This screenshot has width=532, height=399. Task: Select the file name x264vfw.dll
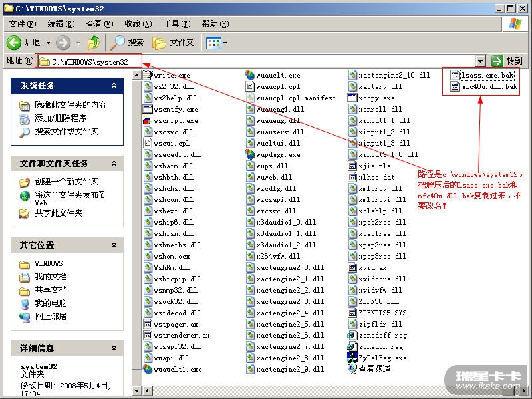tap(278, 256)
